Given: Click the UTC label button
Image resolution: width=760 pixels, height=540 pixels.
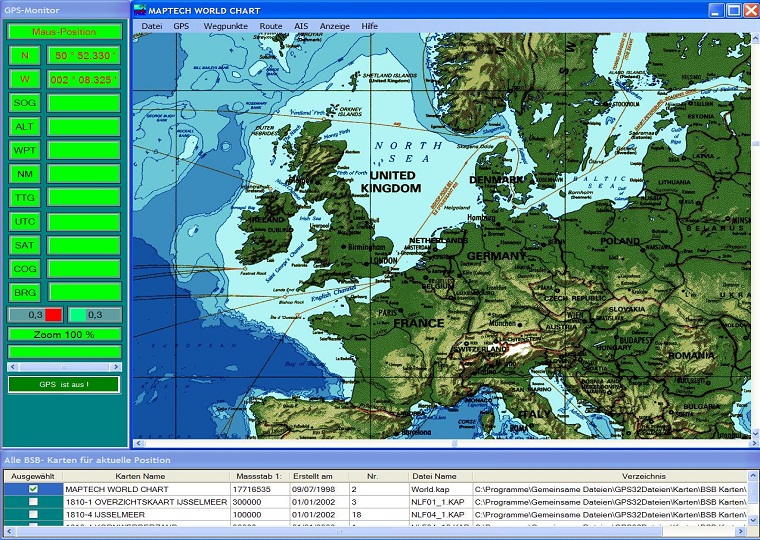Looking at the screenshot, I should pyautogui.click(x=25, y=222).
